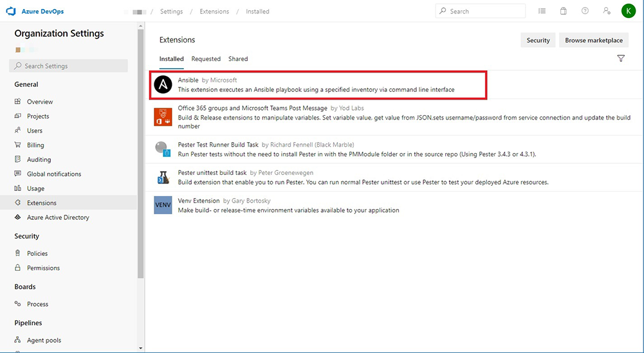The height and width of the screenshot is (353, 644).
Task: Click the Global notifications icon
Action: [x=17, y=174]
